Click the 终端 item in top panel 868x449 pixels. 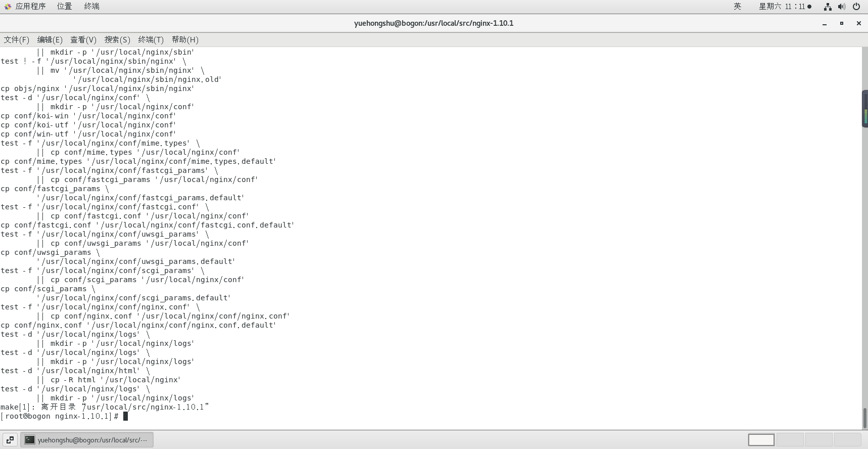(x=91, y=7)
